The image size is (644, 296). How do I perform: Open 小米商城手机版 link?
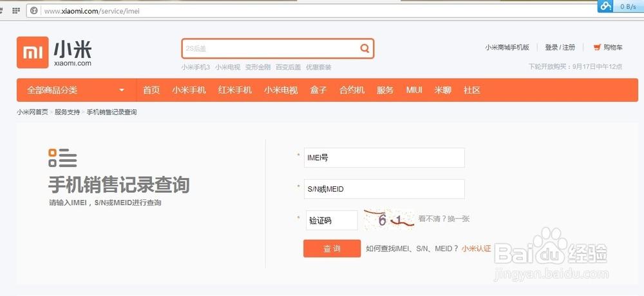point(507,47)
